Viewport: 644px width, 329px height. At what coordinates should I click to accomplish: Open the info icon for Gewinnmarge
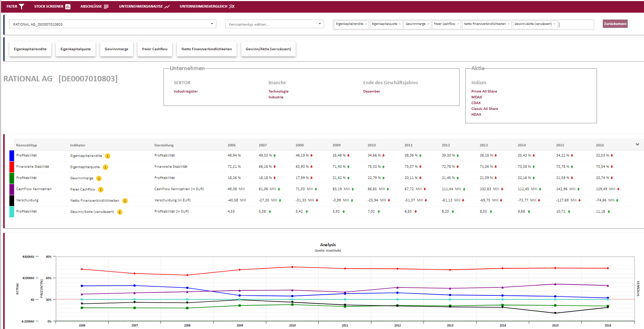[x=99, y=179]
